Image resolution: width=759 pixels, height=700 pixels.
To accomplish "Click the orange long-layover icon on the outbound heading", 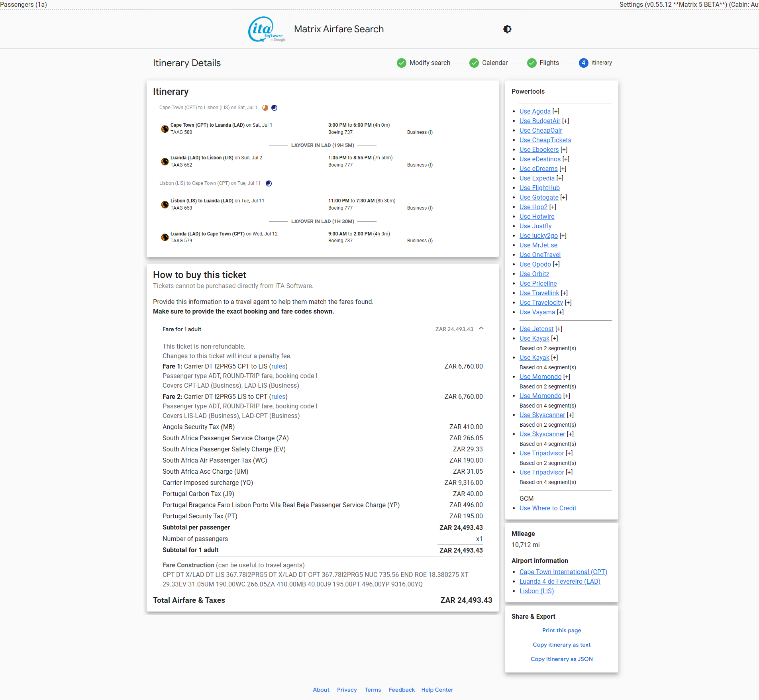I will pyautogui.click(x=265, y=108).
